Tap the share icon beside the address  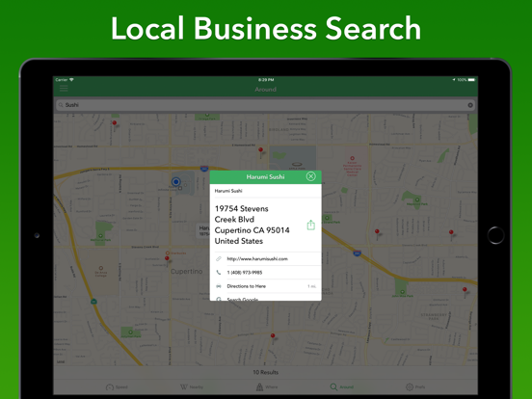[310, 225]
